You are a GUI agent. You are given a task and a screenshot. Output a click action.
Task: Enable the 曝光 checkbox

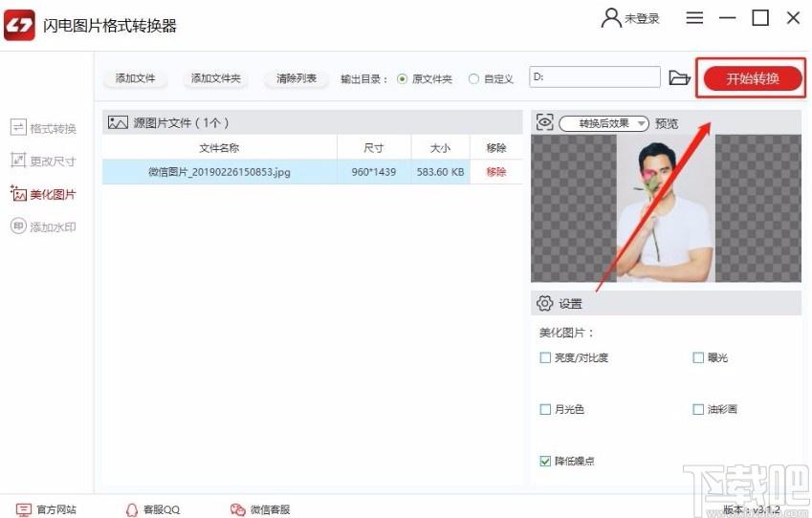click(x=698, y=357)
